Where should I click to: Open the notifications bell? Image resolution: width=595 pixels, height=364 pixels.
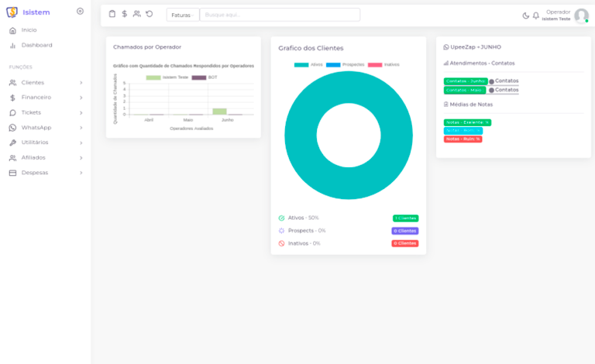tap(535, 15)
